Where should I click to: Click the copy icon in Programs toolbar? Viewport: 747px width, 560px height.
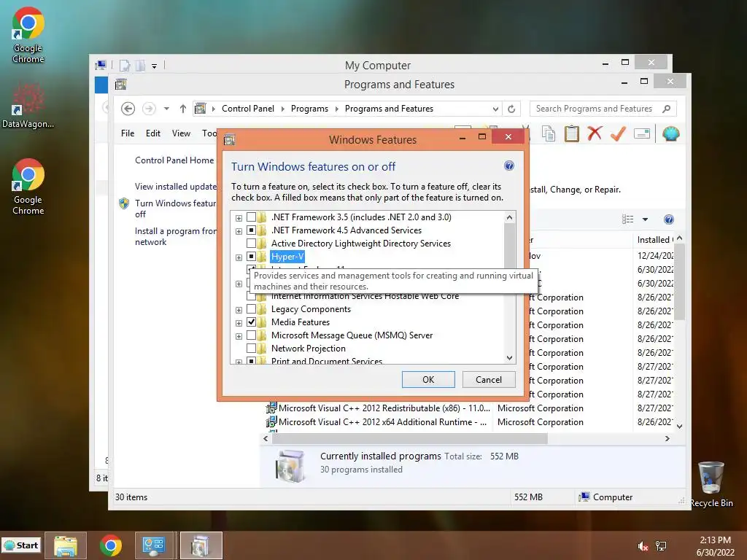pyautogui.click(x=549, y=134)
